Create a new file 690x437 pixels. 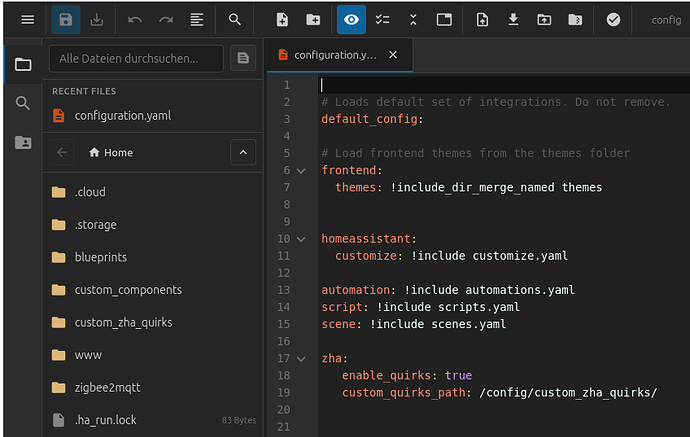point(282,20)
